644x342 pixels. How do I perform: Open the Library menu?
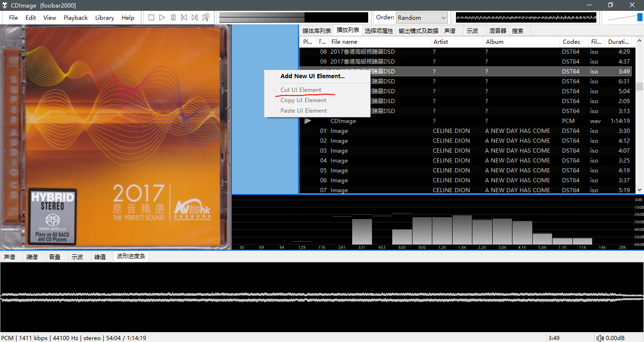[104, 17]
